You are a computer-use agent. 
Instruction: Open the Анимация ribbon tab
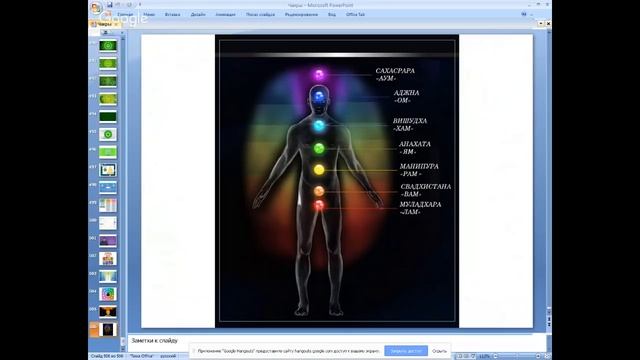pos(225,14)
